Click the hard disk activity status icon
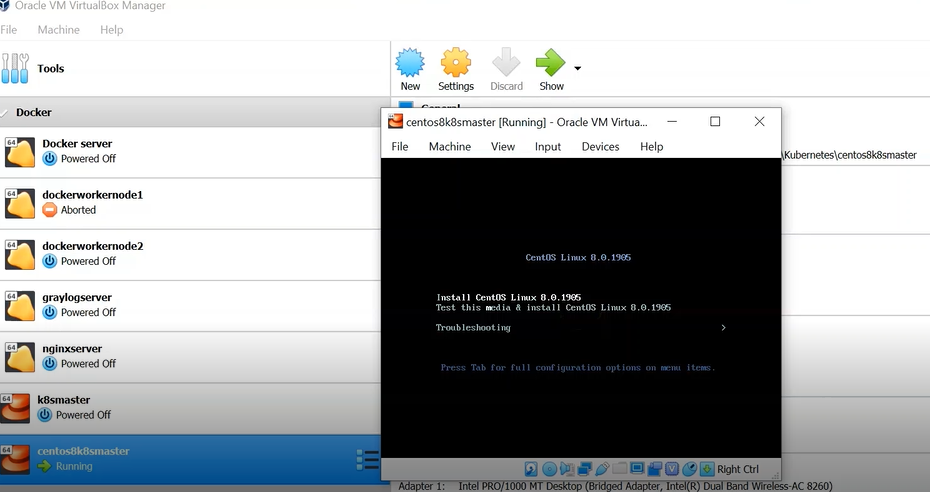Viewport: 930px width, 492px height. 531,469
